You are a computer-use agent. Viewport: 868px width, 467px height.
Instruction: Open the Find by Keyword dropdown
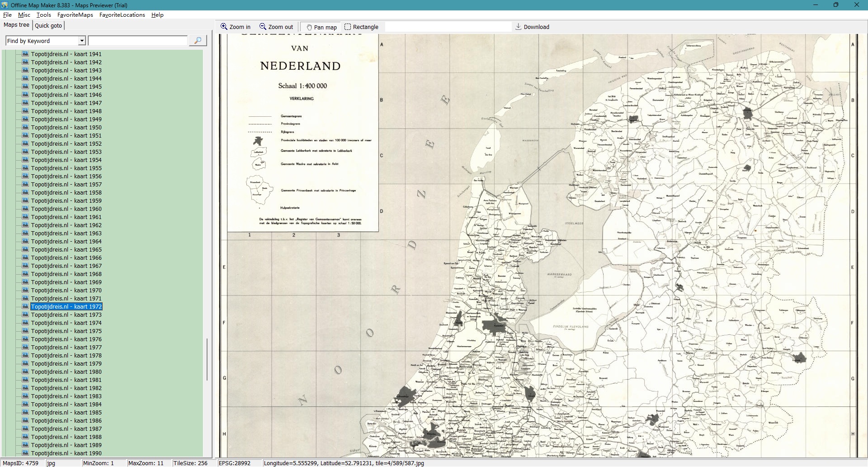click(x=82, y=41)
